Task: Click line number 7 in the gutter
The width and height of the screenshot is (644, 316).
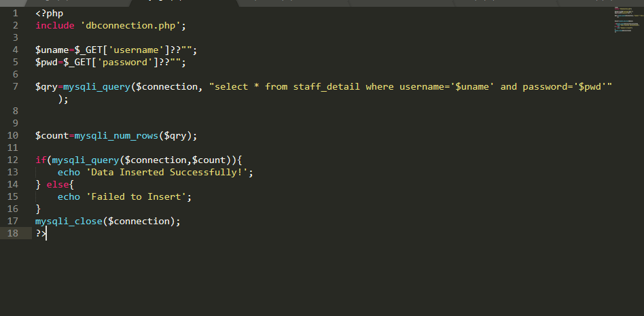Action: click(x=16, y=87)
